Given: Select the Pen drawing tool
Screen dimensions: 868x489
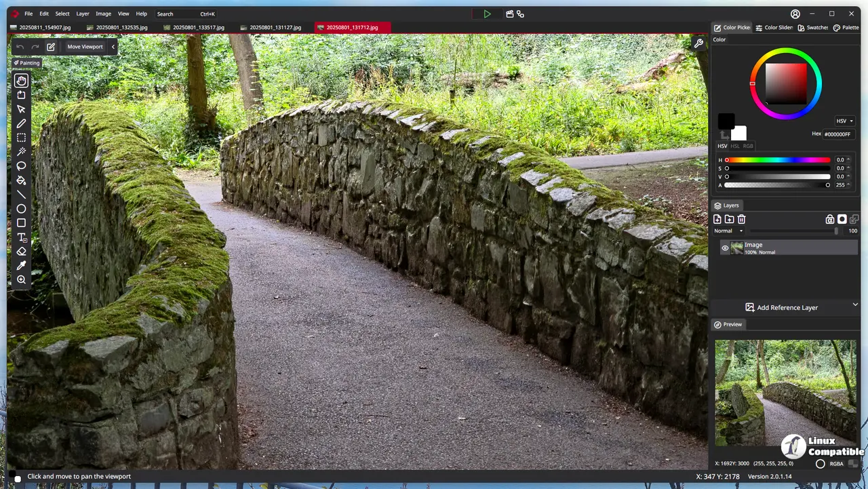Looking at the screenshot, I should (21, 123).
